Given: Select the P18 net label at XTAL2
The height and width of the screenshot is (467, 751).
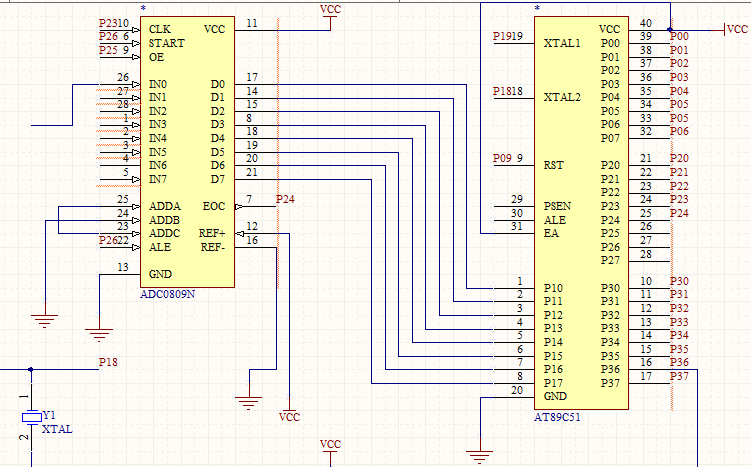Looking at the screenshot, I should 502,91.
